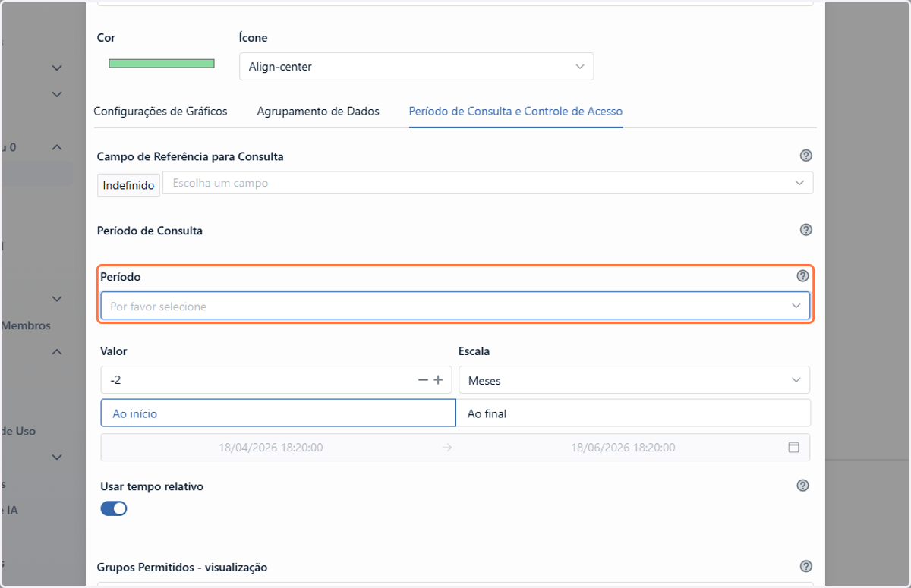Open the Período dropdown
The width and height of the screenshot is (911, 588).
click(455, 306)
